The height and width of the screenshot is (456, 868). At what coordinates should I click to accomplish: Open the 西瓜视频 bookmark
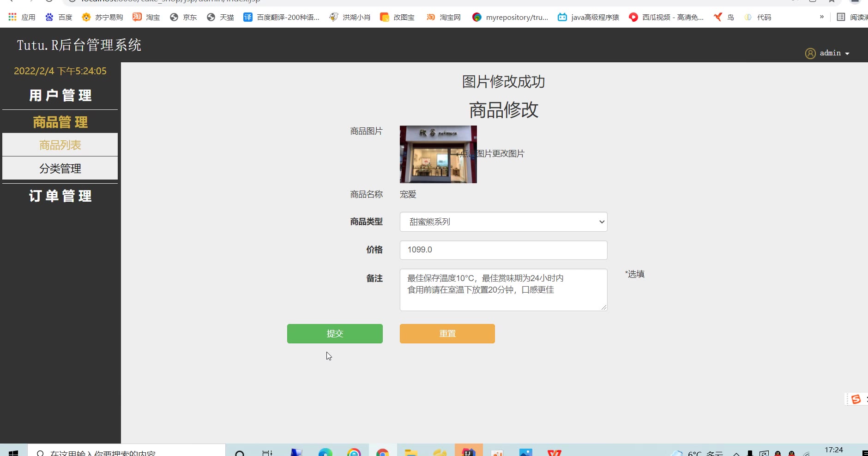pyautogui.click(x=666, y=17)
